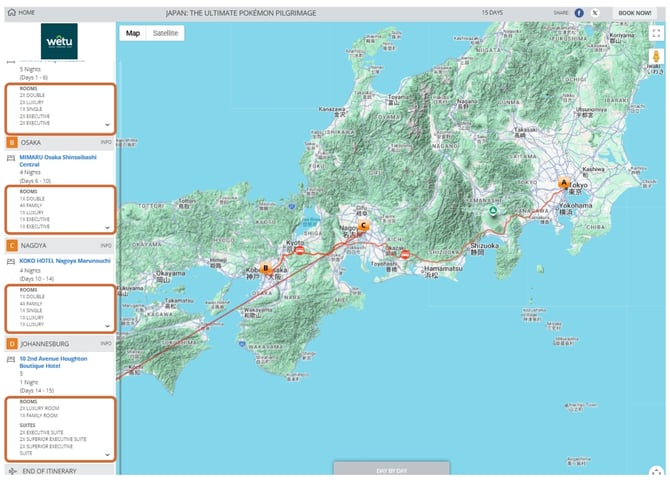
Task: Click the "(Days 1 - 6)" text
Action: (33, 77)
